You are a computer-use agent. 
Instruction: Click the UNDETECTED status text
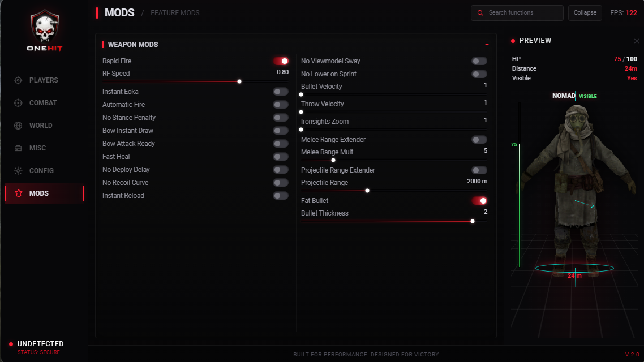point(40,344)
